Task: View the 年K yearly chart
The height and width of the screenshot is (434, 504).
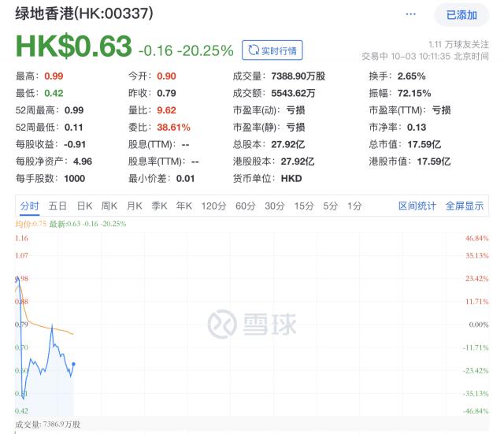Action: (184, 206)
